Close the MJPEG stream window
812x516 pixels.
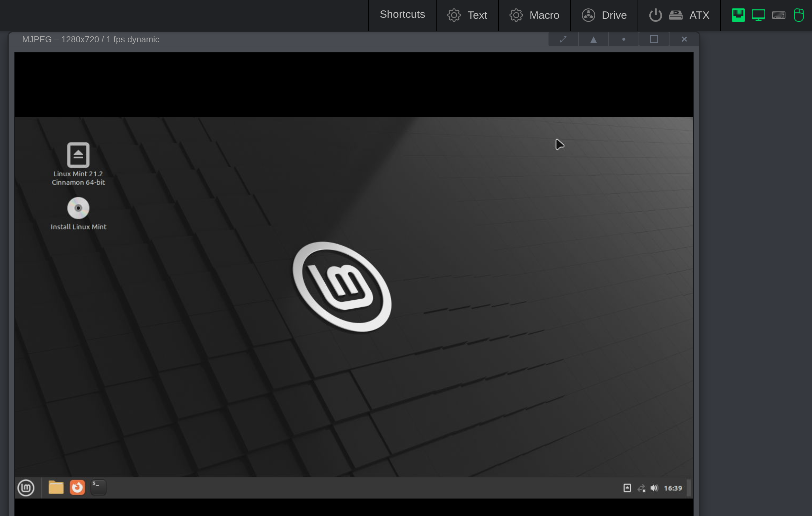coord(684,39)
